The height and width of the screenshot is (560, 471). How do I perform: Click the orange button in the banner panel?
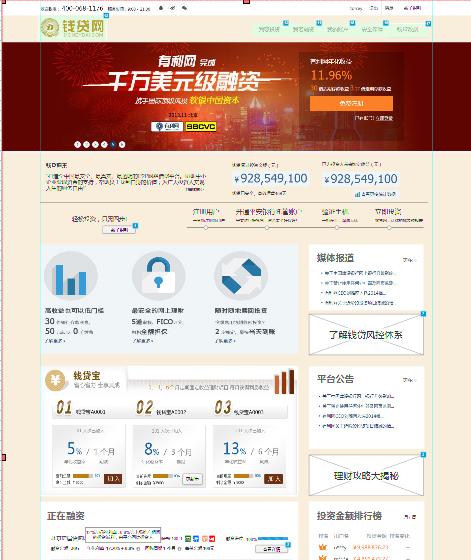[x=351, y=103]
